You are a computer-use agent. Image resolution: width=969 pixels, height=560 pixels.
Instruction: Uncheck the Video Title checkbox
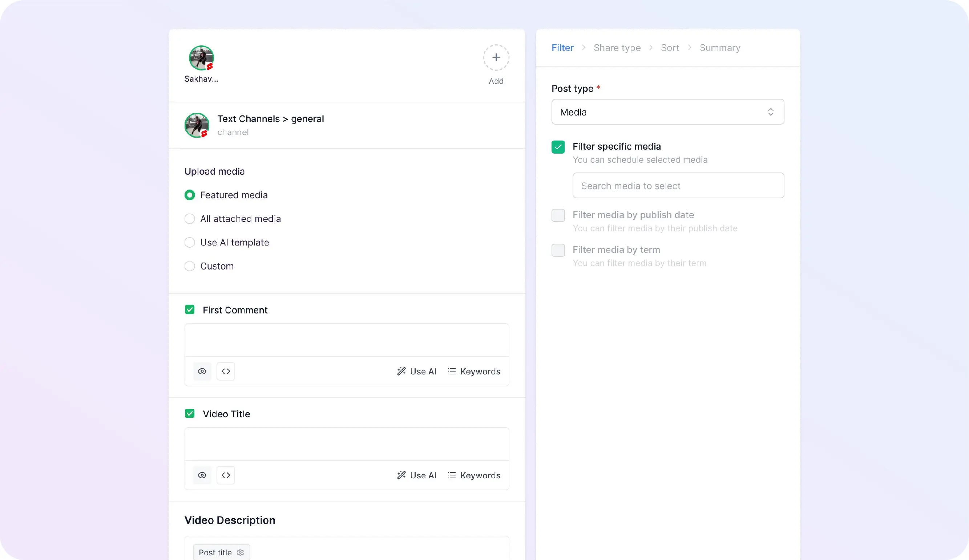click(x=190, y=414)
